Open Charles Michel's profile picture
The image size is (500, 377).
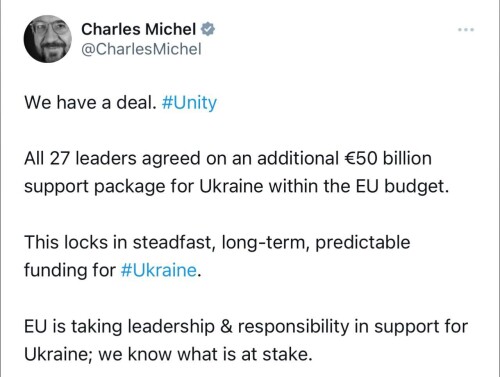click(48, 39)
